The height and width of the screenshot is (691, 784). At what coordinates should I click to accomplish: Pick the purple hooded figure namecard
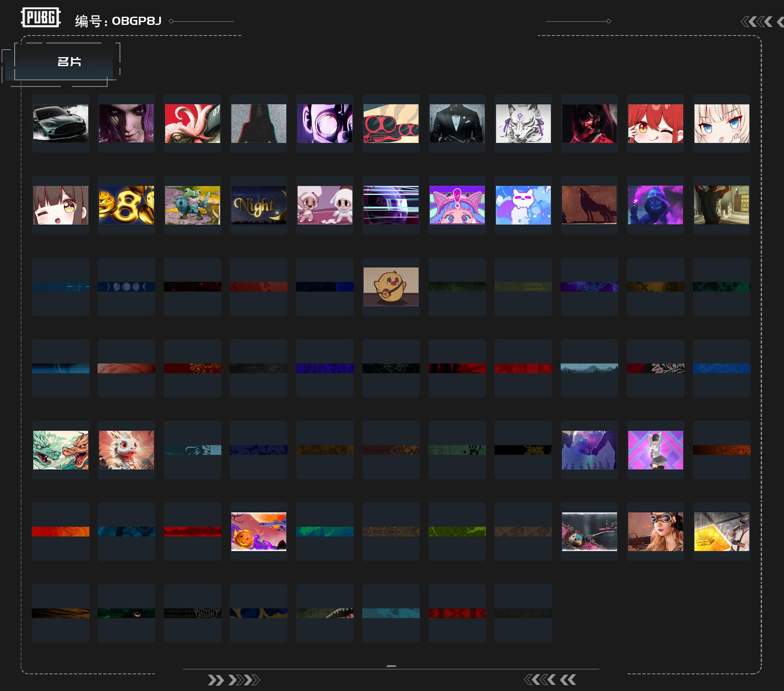655,205
